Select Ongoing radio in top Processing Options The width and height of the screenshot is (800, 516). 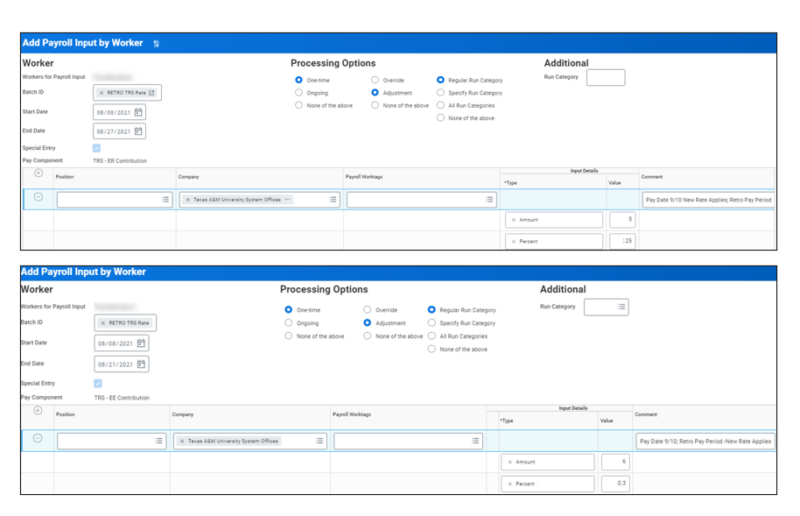[299, 93]
